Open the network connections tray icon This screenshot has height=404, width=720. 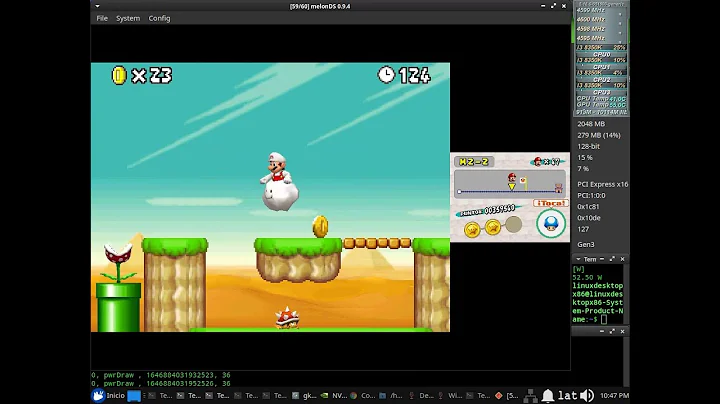[530, 395]
